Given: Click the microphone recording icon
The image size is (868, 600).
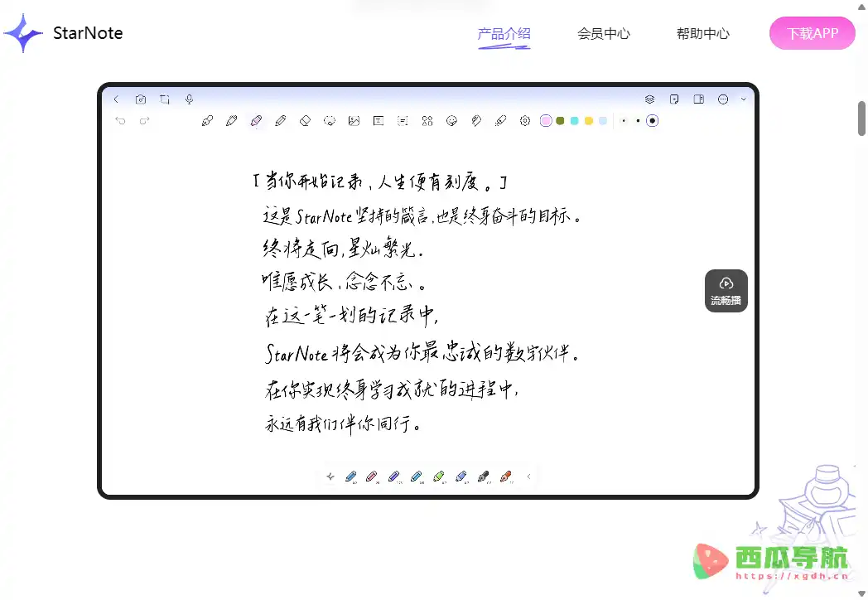Looking at the screenshot, I should (x=190, y=99).
